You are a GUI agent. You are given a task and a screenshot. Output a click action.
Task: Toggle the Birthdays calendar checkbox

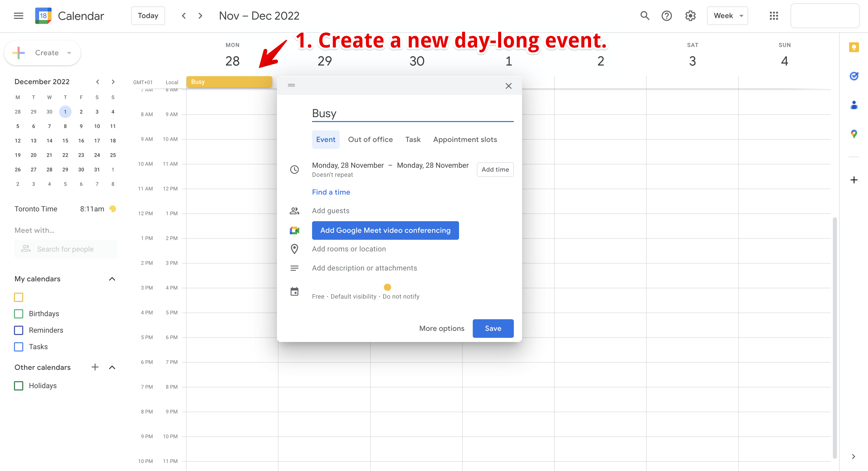pyautogui.click(x=19, y=313)
